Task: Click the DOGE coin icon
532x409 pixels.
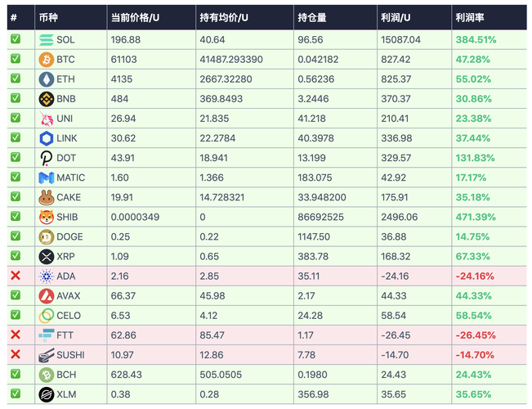Action: pos(46,236)
